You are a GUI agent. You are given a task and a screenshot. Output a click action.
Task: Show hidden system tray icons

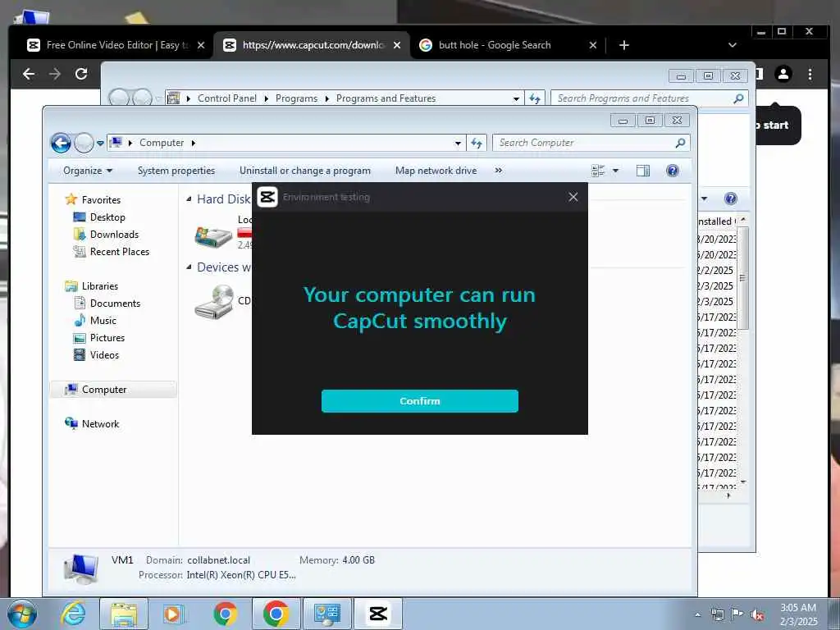pos(697,615)
